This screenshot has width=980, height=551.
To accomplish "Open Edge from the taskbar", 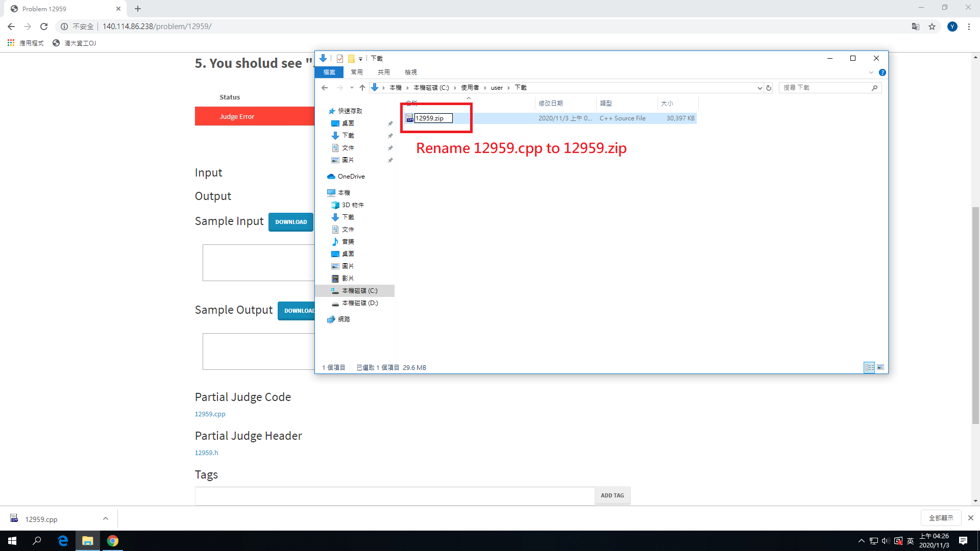I will (x=63, y=541).
